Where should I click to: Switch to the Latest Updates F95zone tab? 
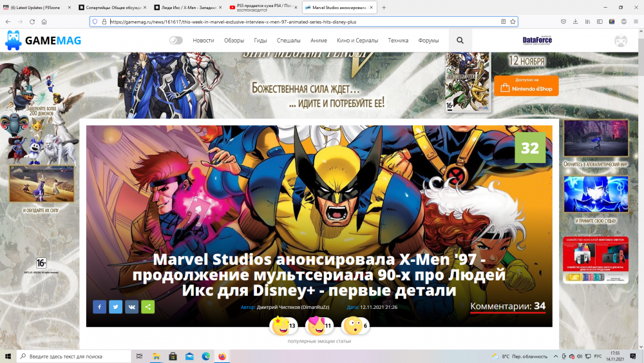[36, 7]
